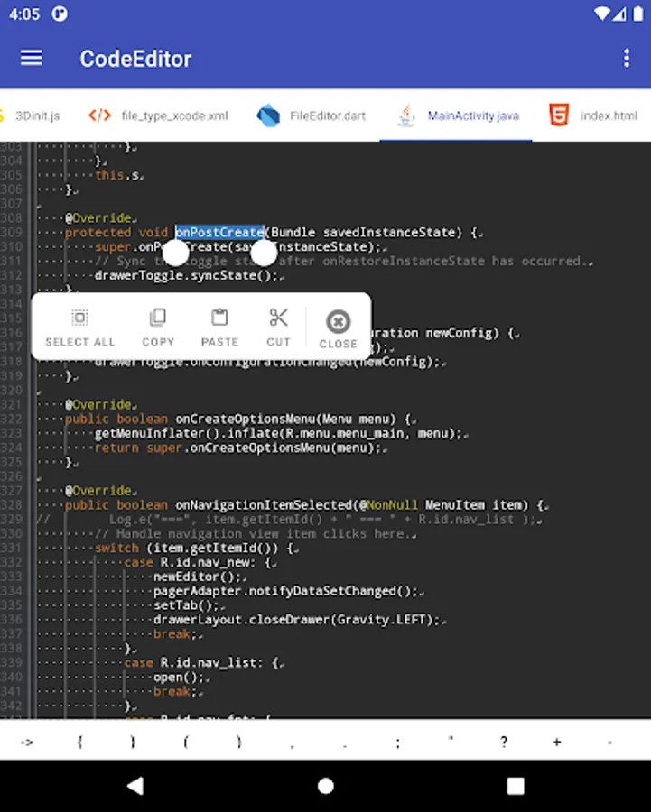Click the Dart logo icon on tab
This screenshot has height=812, width=651.
tap(268, 115)
